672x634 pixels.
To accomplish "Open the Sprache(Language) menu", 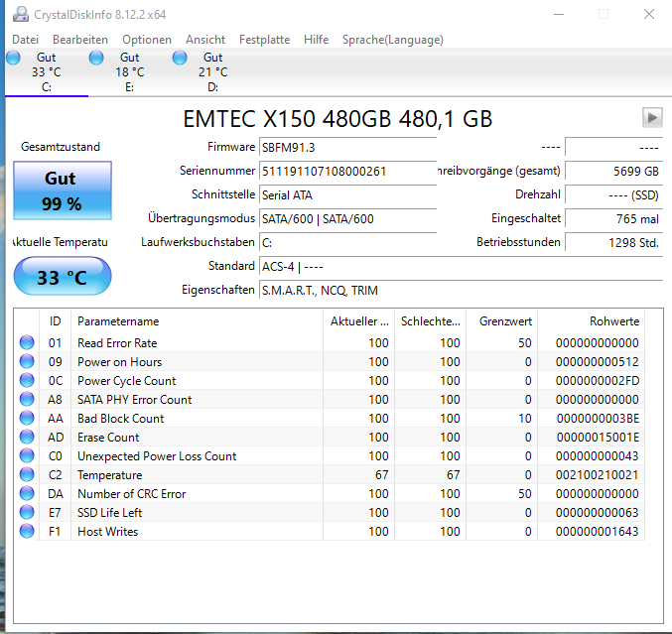I will [392, 40].
